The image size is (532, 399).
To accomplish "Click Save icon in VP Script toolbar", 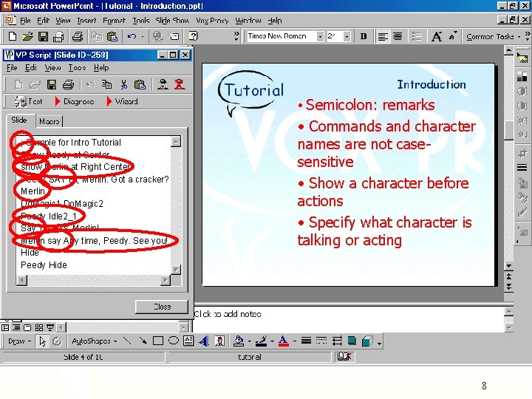I will 52,84.
